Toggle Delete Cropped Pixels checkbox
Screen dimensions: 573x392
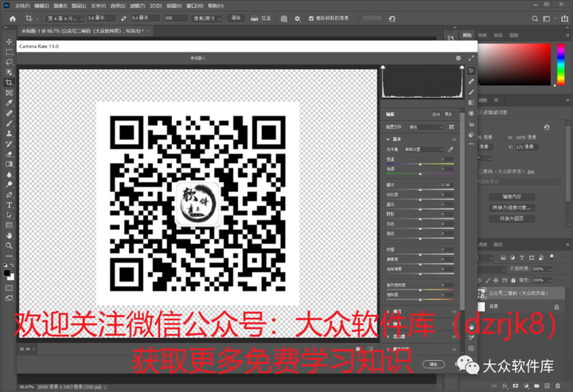pyautogui.click(x=311, y=18)
